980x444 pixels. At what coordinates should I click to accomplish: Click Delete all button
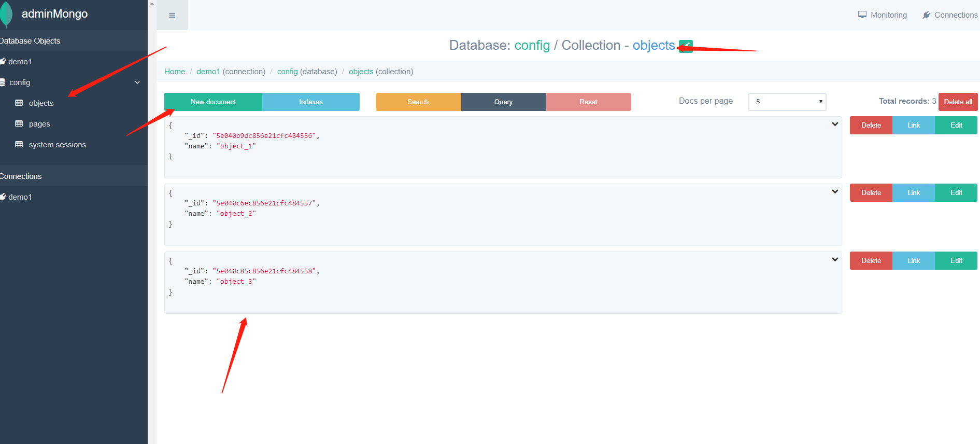click(x=958, y=102)
